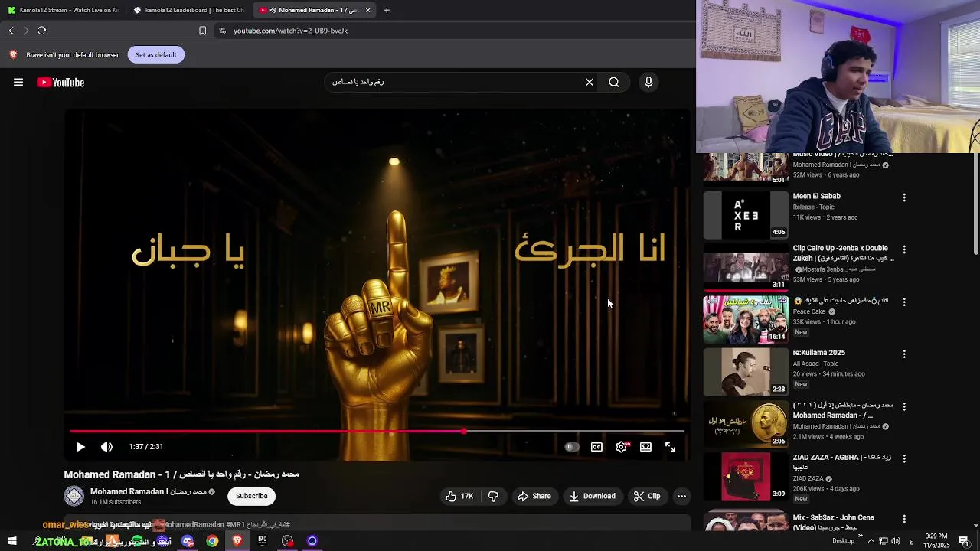Viewport: 980px width, 551px height.
Task: Open network status in the system tray
Action: (883, 541)
